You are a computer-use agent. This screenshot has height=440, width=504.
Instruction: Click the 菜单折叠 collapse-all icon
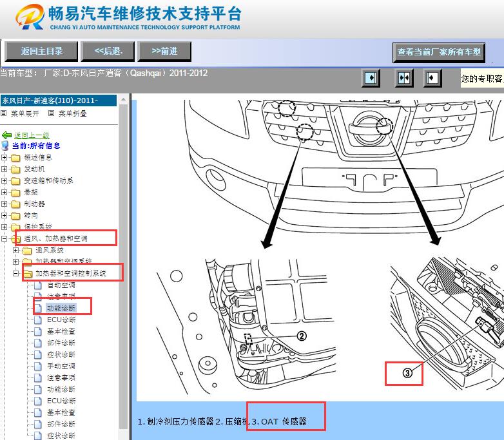pos(51,113)
